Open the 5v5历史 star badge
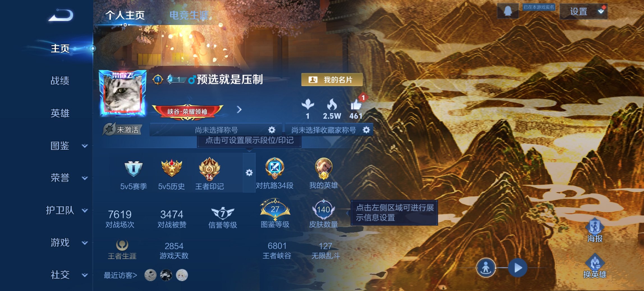Screen dimensions: 644x291 (x=171, y=168)
